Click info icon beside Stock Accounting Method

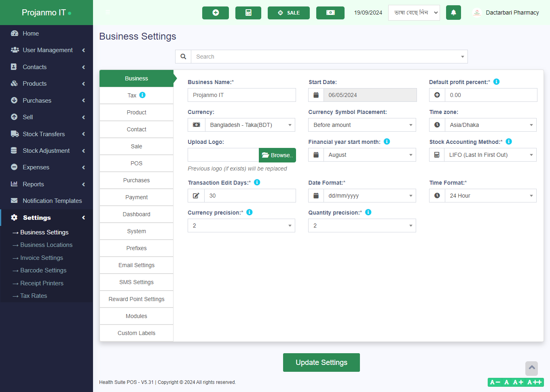click(509, 141)
